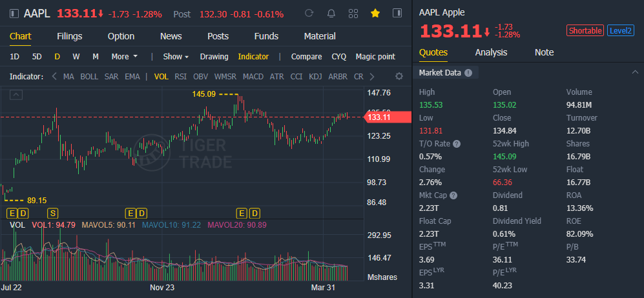Click the E marker before Nov 23
644x298 pixels.
tap(130, 213)
